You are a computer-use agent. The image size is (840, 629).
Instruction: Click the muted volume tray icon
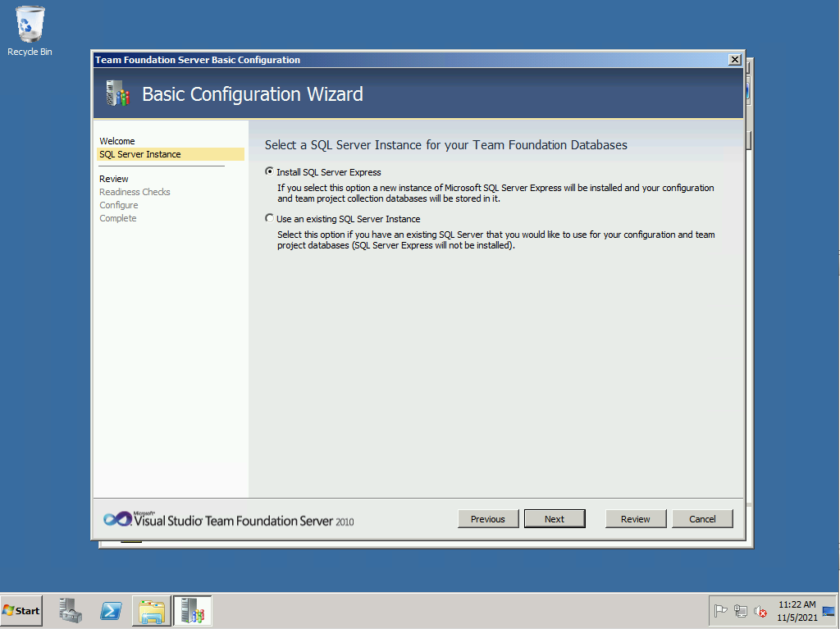pyautogui.click(x=760, y=611)
